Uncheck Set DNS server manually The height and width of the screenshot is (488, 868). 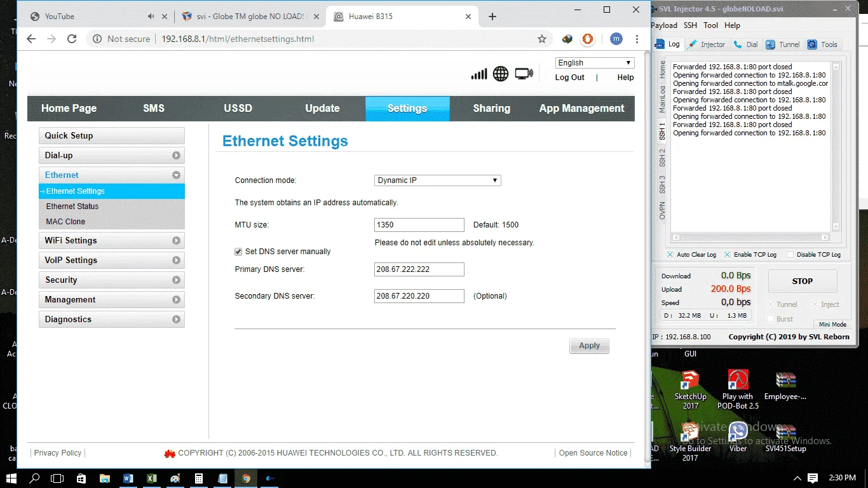click(x=239, y=252)
